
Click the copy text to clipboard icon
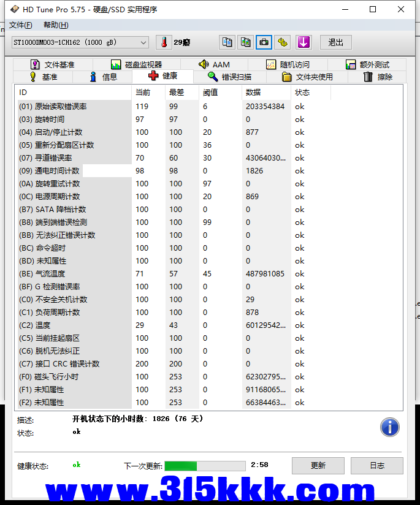pos(227,42)
